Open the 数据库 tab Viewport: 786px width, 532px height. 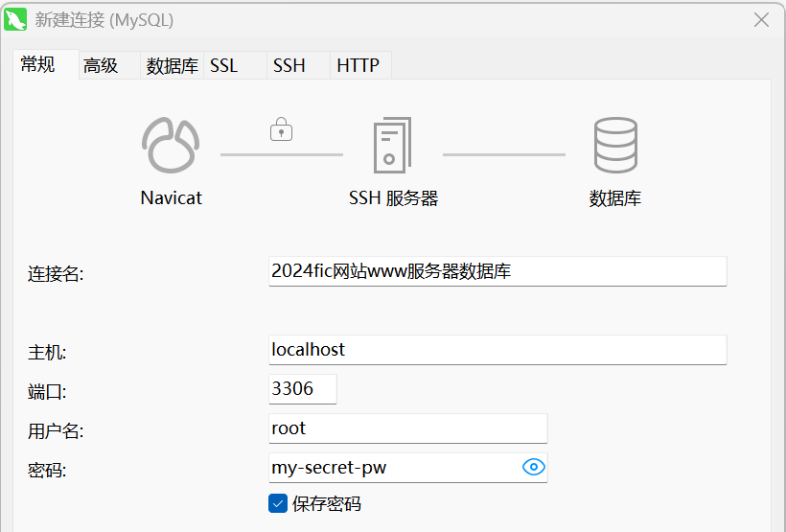click(x=172, y=65)
